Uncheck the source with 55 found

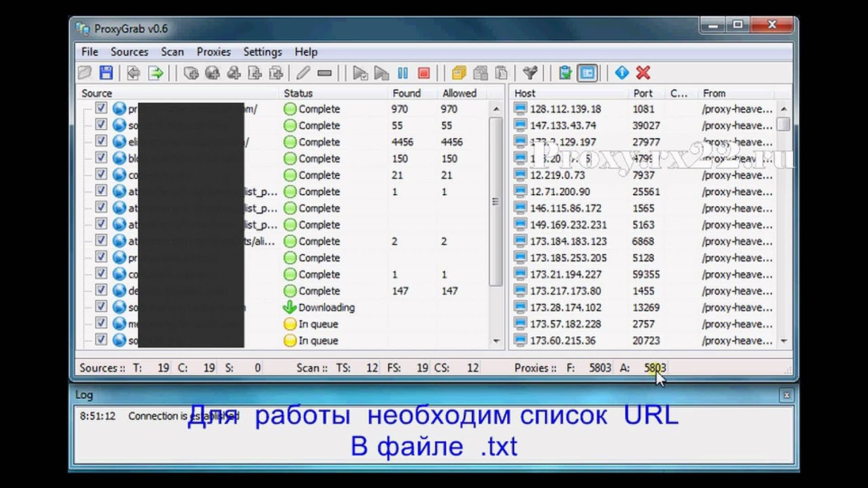click(x=101, y=125)
